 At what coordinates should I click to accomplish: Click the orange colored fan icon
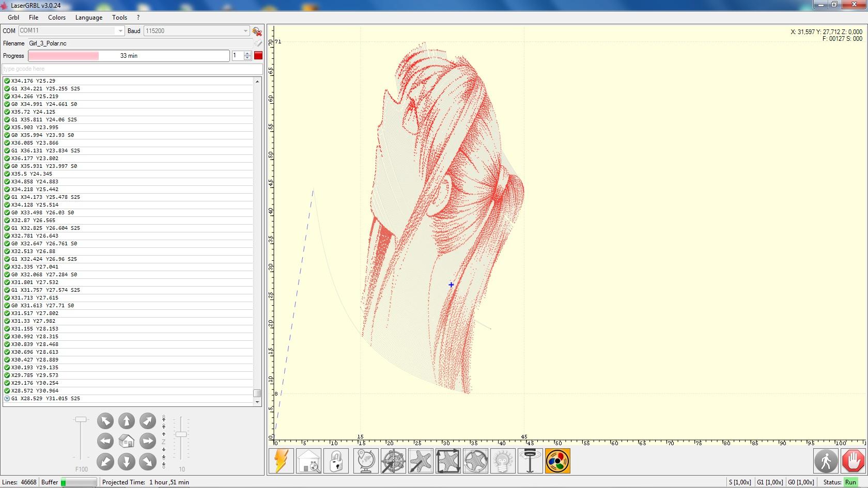pos(557,461)
